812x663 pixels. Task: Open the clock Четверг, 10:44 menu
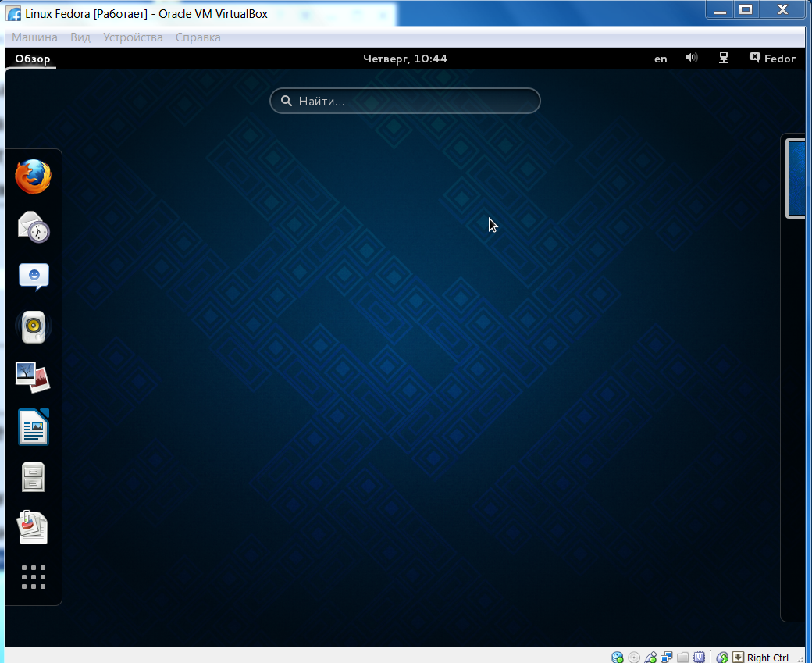405,59
